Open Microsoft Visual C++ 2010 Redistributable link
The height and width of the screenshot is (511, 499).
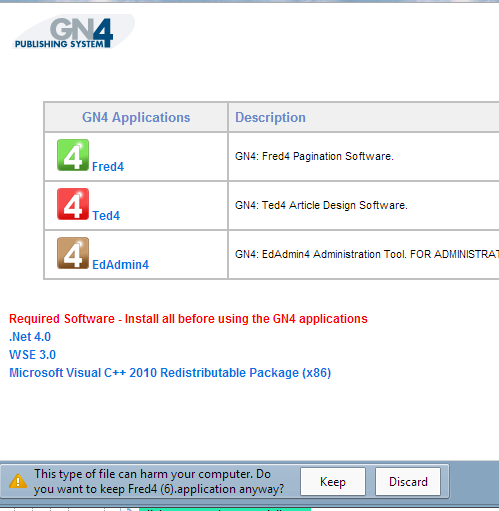click(170, 373)
